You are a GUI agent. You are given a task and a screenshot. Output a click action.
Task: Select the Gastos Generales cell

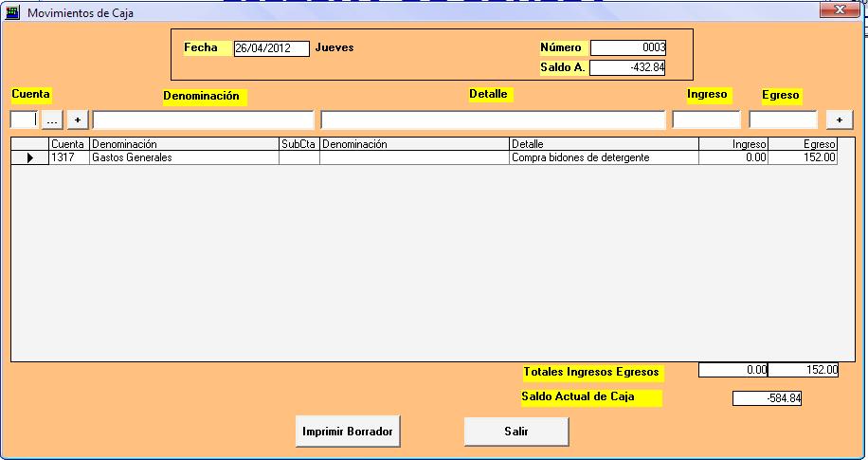tap(183, 158)
